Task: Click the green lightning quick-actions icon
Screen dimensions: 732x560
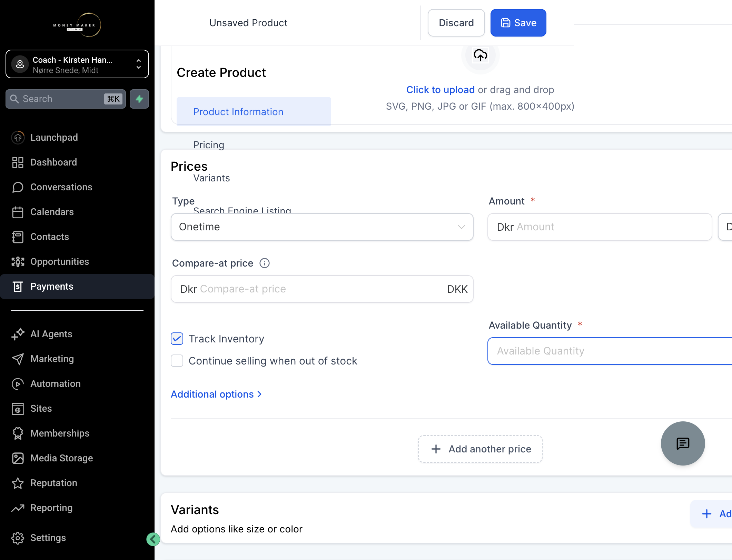Action: (139, 99)
